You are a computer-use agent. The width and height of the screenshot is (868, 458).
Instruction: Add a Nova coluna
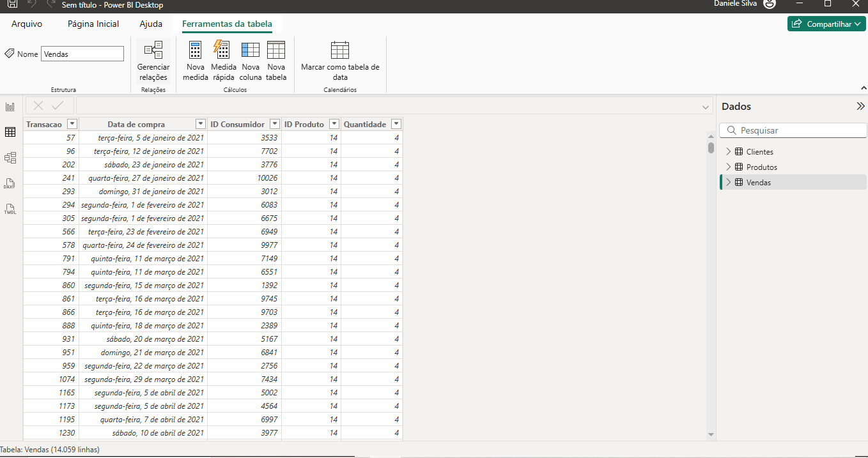pyautogui.click(x=251, y=61)
